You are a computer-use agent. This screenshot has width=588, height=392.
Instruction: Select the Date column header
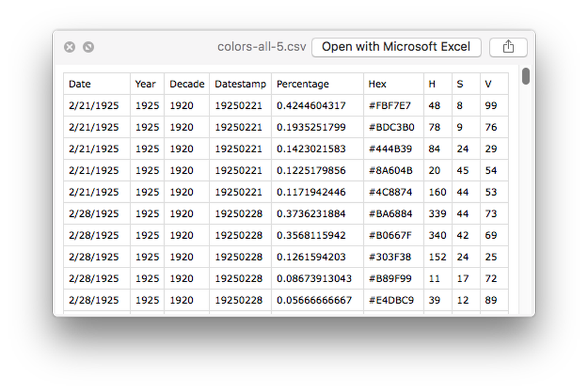97,84
